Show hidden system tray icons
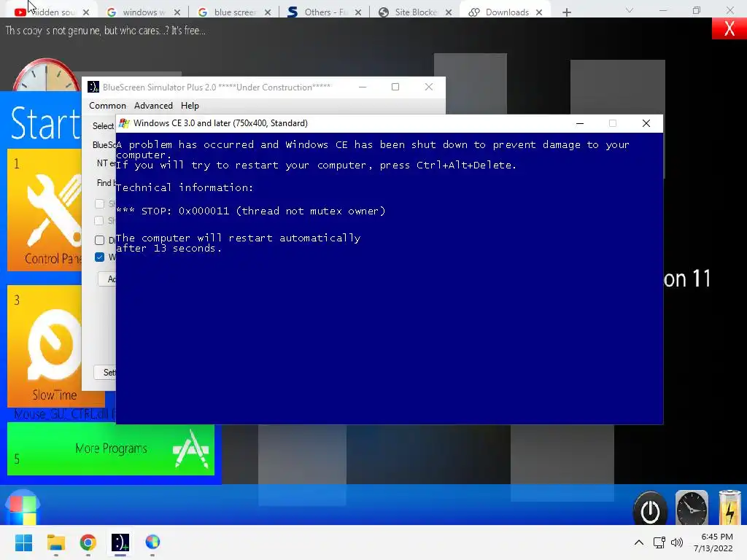Screen dimensions: 747x560 point(639,542)
